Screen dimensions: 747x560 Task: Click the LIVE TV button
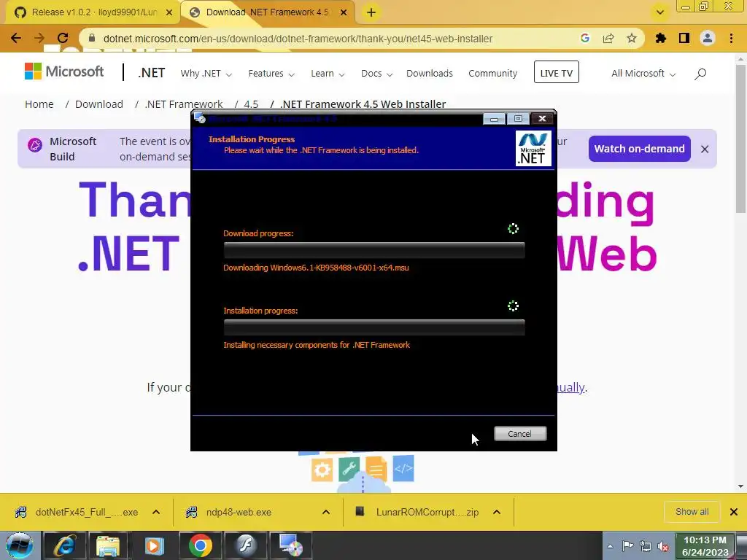coord(557,72)
